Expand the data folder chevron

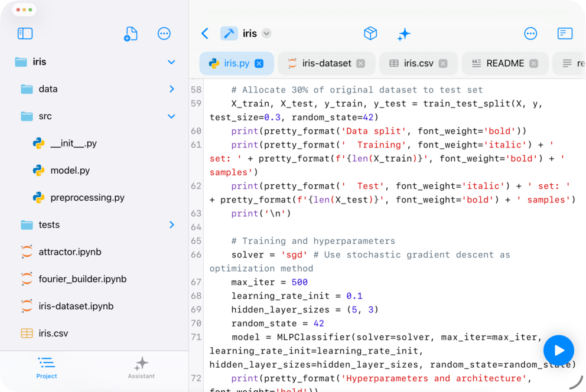(x=171, y=89)
